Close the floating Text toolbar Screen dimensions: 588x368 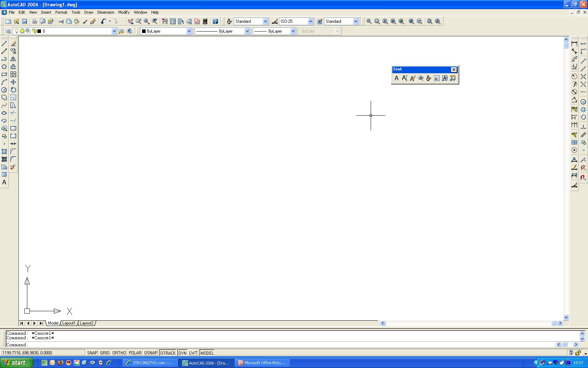(454, 69)
